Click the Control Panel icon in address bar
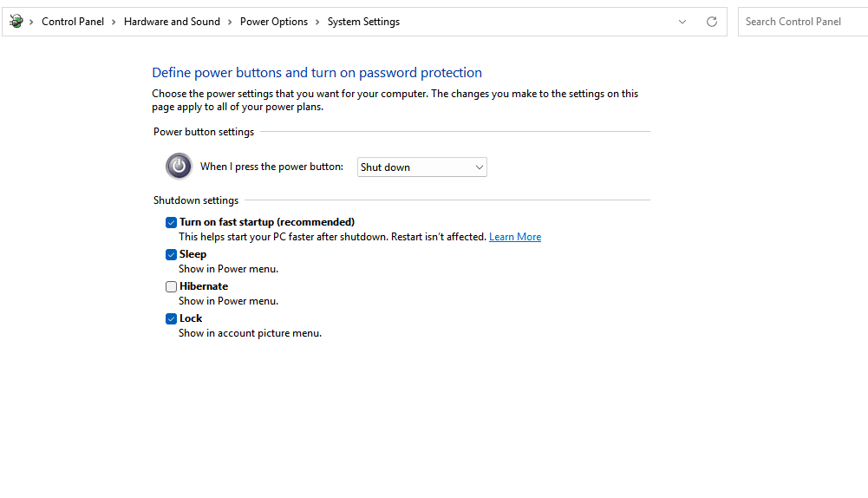This screenshot has width=868, height=498. [16, 22]
